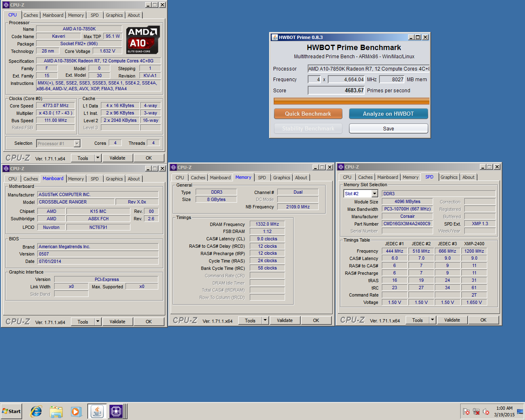
Task: Select About tab in the Memory window
Action: click(x=301, y=178)
